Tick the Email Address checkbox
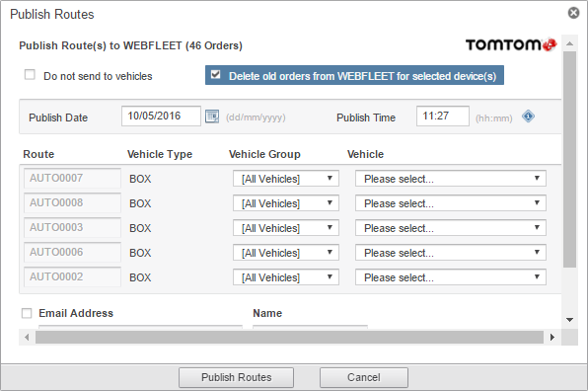The height and width of the screenshot is (391, 588). 27,313
